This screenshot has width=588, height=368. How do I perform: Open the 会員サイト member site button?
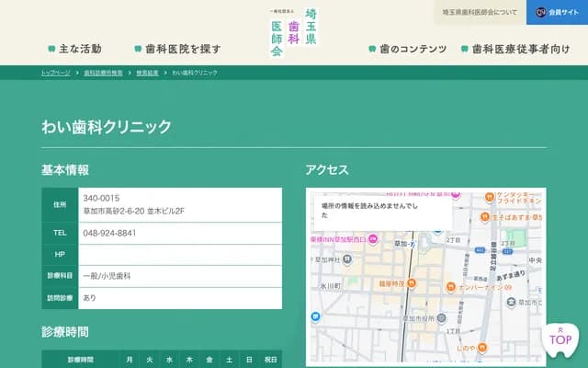[x=557, y=13]
